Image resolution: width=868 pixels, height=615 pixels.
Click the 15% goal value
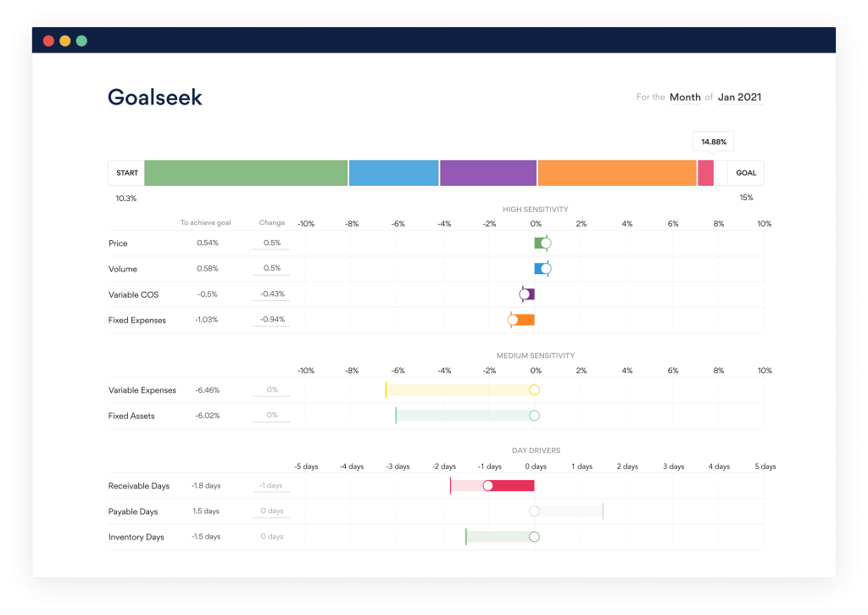click(x=746, y=198)
